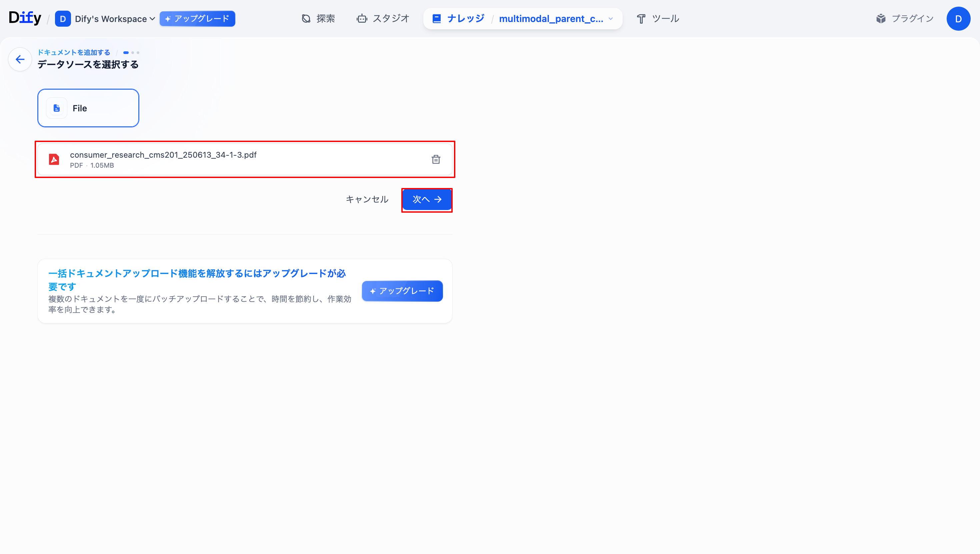Switch to the ナレッジ knowledge tab
Image resolution: width=980 pixels, height=554 pixels.
pos(458,19)
